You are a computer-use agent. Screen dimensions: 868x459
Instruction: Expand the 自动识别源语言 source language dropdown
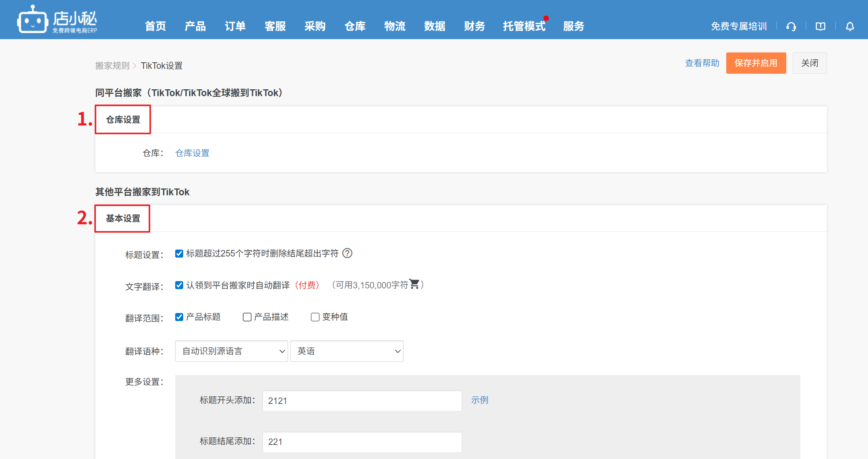(231, 351)
